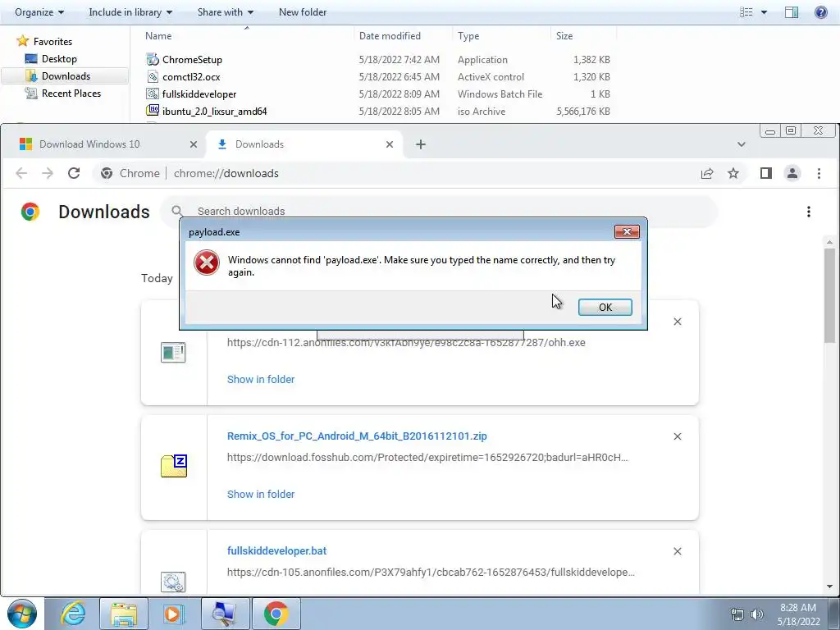Open the Remix_OS_for_PC_Android_M_64bit zip link
This screenshot has height=630, width=840.
[357, 436]
